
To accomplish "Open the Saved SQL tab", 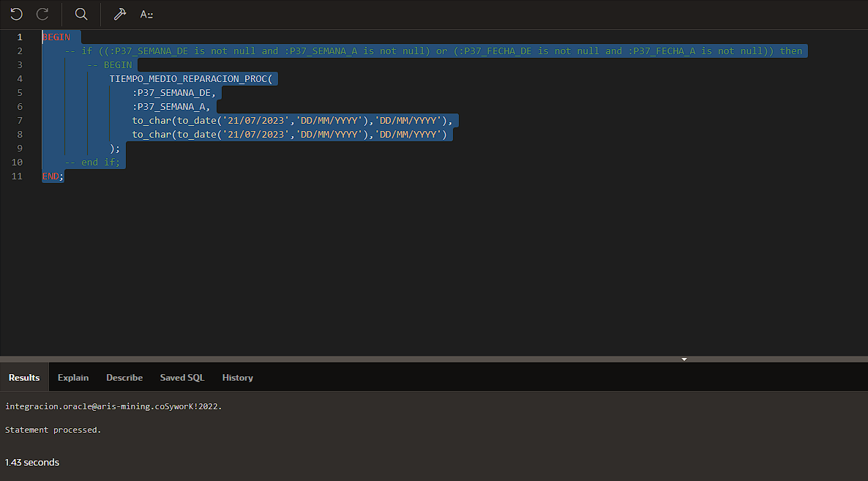I will point(182,378).
